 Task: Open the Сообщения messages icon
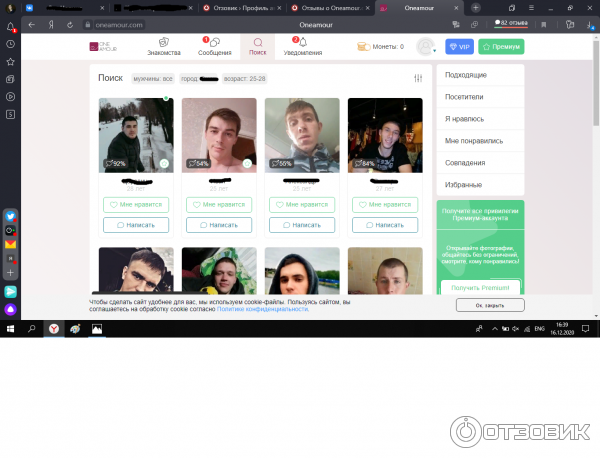click(x=214, y=44)
